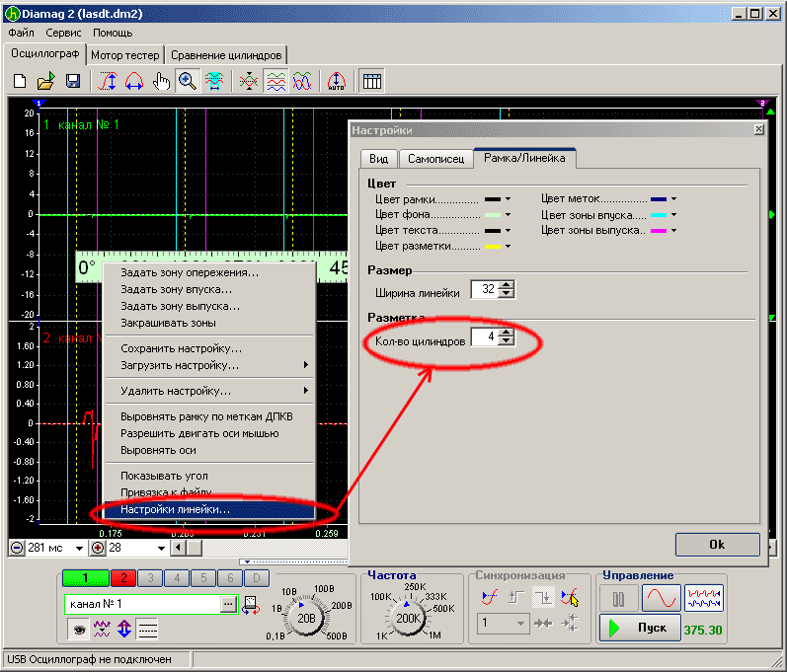
Task: Switch to Сравнение цилиндров tab
Action: click(x=226, y=55)
